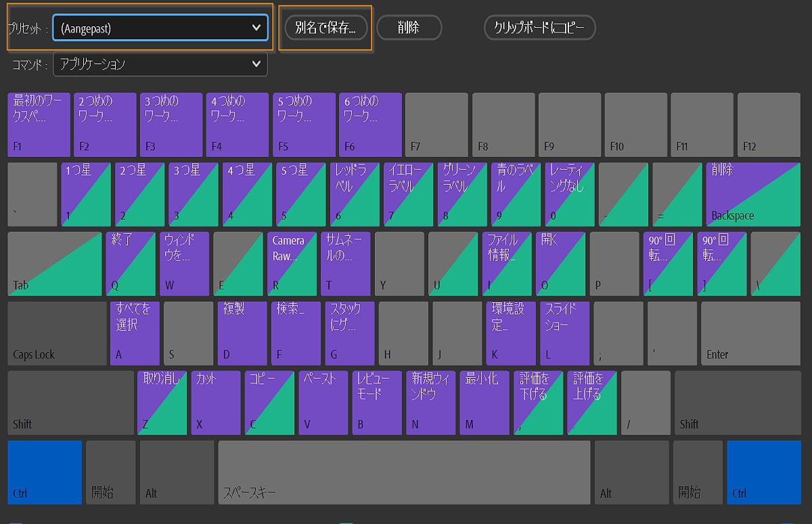Select the W key
Viewport: 812px width, 524px height.
tap(185, 264)
